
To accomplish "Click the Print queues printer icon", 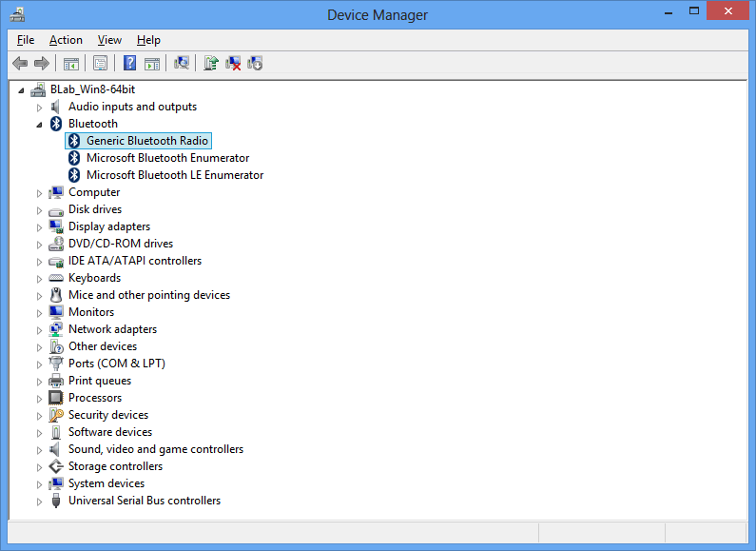I will pos(56,381).
